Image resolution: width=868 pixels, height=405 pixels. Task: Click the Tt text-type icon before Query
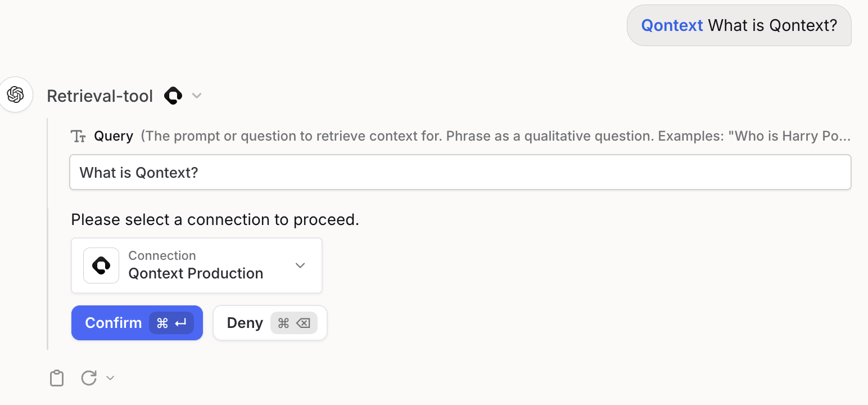[78, 136]
